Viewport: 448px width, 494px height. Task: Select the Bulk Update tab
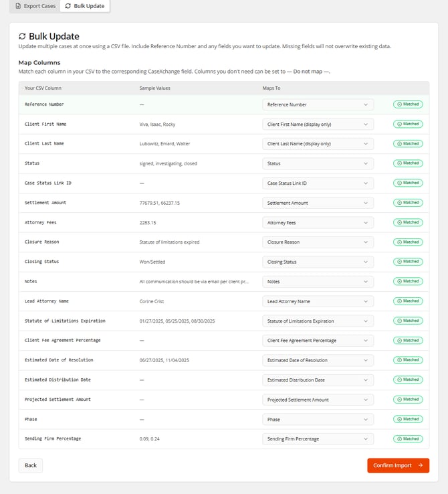(x=84, y=6)
